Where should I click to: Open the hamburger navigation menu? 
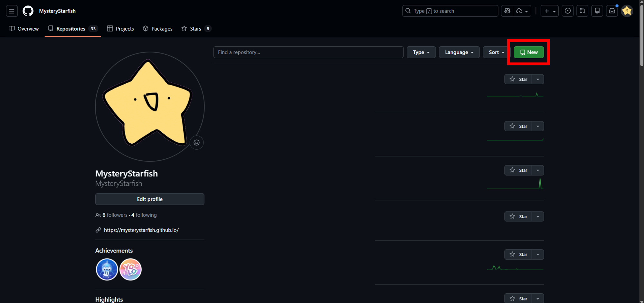tap(12, 11)
